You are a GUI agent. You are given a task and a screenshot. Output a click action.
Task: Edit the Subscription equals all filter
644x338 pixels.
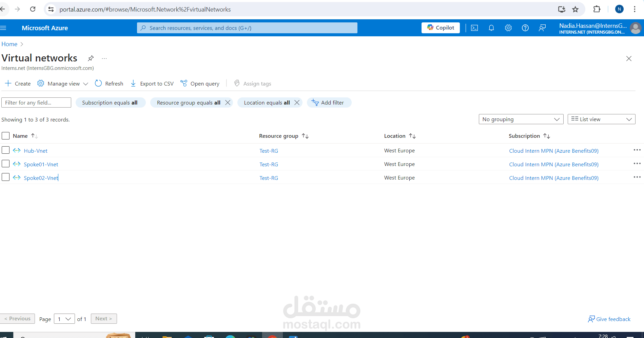point(110,102)
